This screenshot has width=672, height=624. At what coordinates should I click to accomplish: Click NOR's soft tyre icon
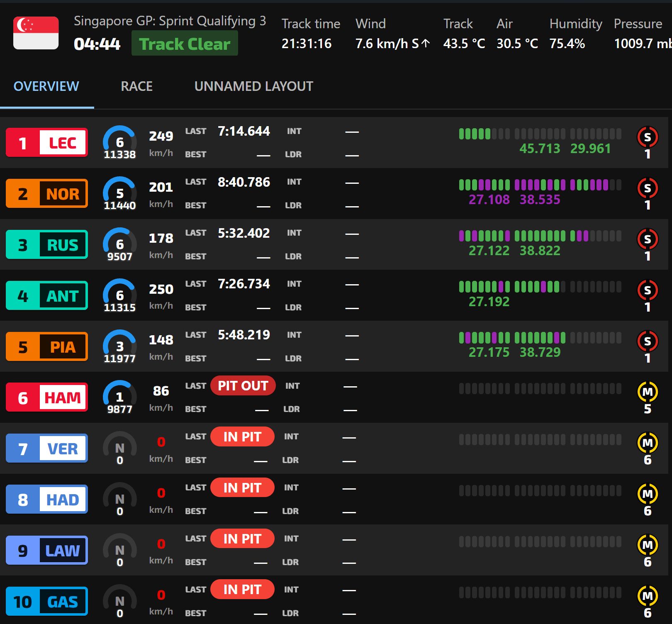pyautogui.click(x=648, y=188)
